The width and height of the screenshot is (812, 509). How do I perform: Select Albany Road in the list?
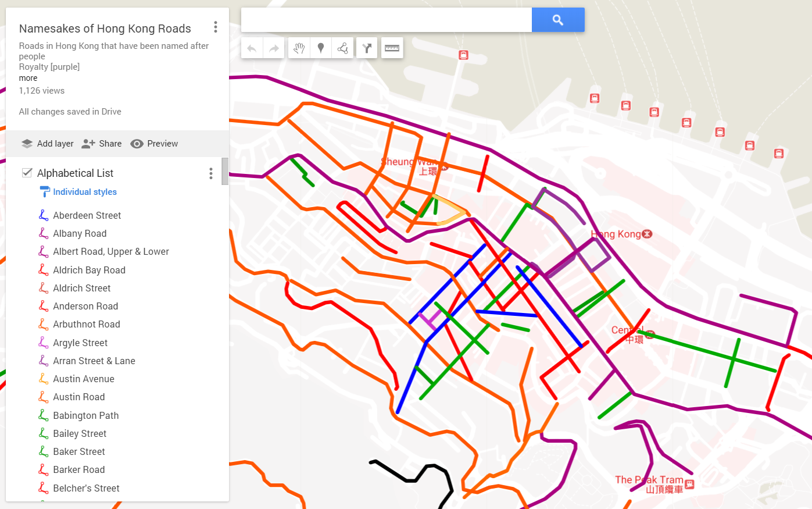click(x=80, y=233)
